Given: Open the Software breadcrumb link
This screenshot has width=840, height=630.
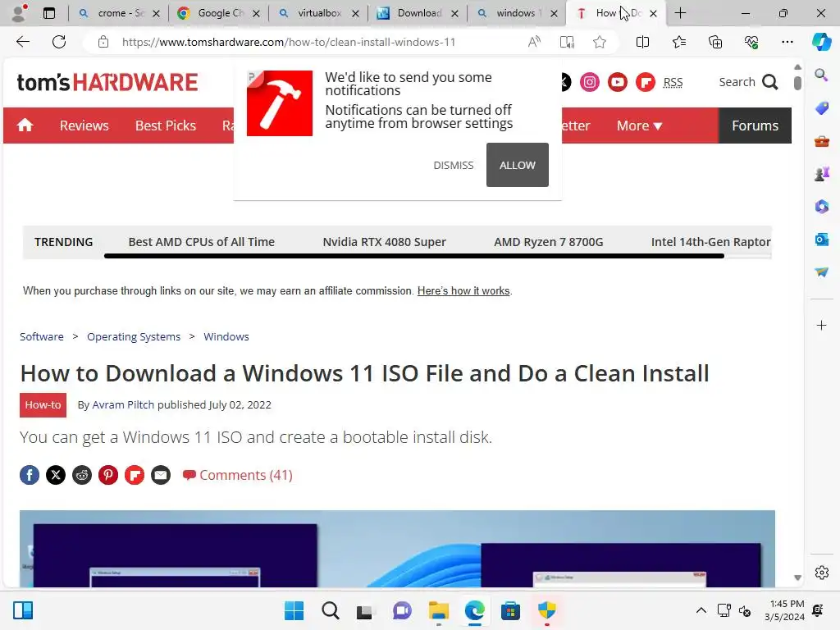Looking at the screenshot, I should click(x=42, y=336).
